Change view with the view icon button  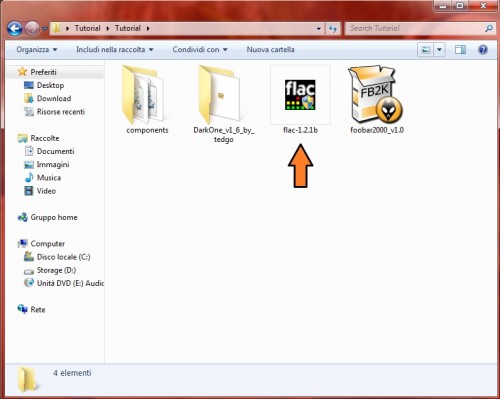pos(426,50)
